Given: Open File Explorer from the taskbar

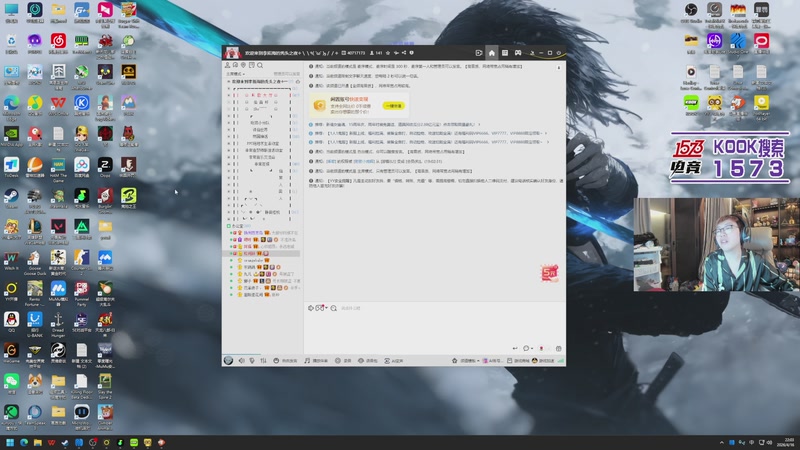Looking at the screenshot, I should pyautogui.click(x=37, y=442).
